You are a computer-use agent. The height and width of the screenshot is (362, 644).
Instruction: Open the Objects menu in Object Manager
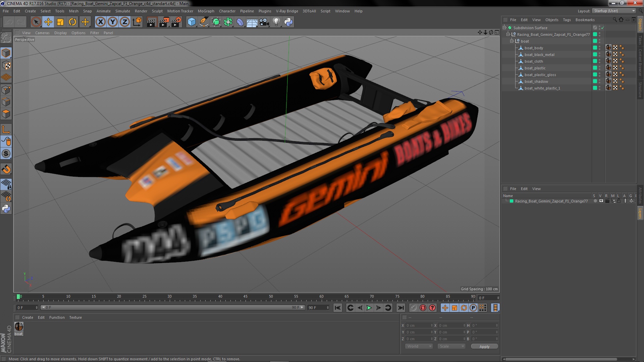point(552,20)
